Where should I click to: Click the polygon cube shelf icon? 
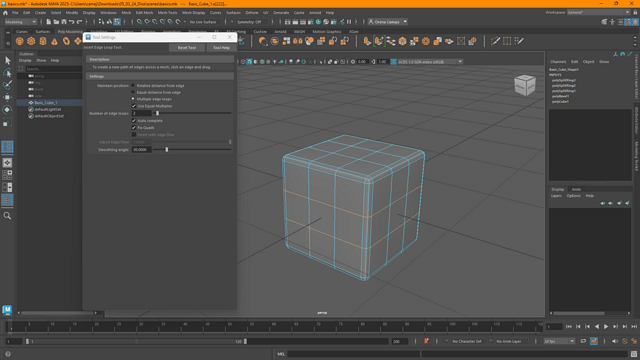pos(31,41)
